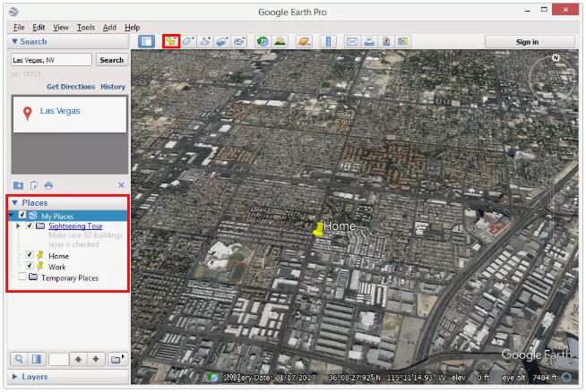Screen dimensions: 586x392
Task: Click the Search button
Action: (112, 60)
